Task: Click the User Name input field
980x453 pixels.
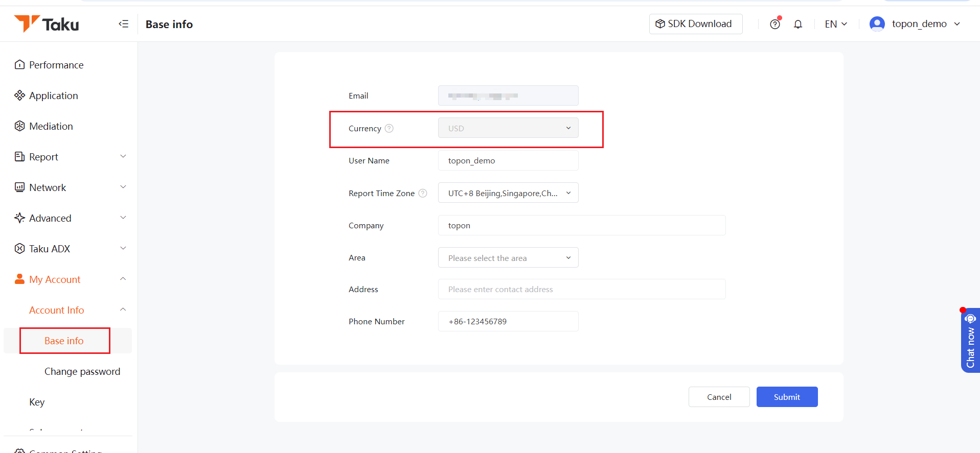Action: tap(508, 160)
